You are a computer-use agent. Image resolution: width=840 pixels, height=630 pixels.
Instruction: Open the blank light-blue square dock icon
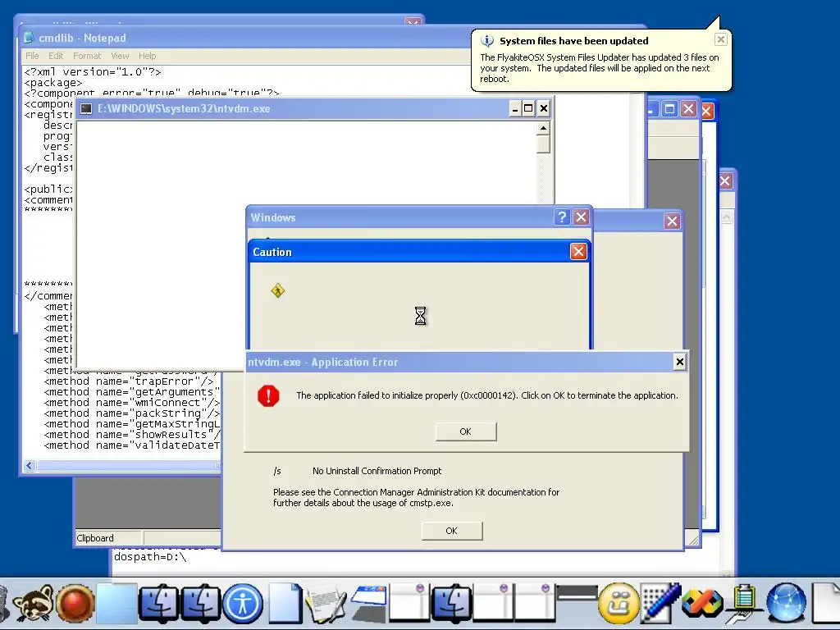[x=116, y=605]
